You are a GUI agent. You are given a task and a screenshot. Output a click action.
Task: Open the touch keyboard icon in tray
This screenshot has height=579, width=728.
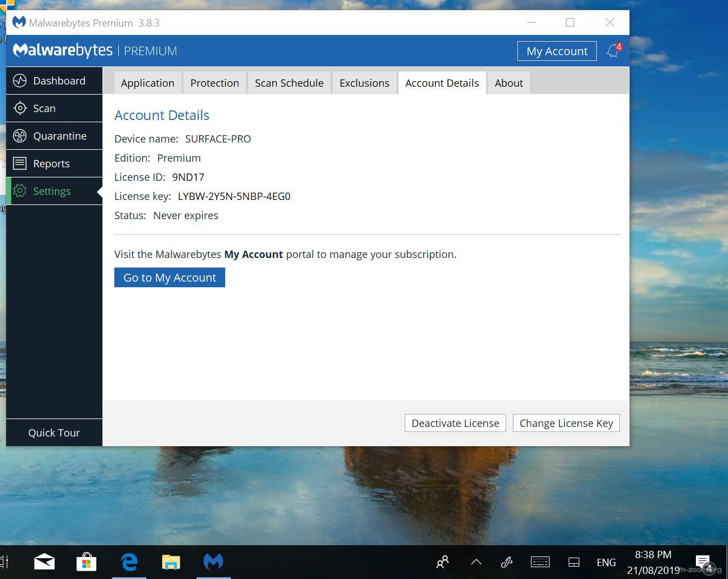540,562
